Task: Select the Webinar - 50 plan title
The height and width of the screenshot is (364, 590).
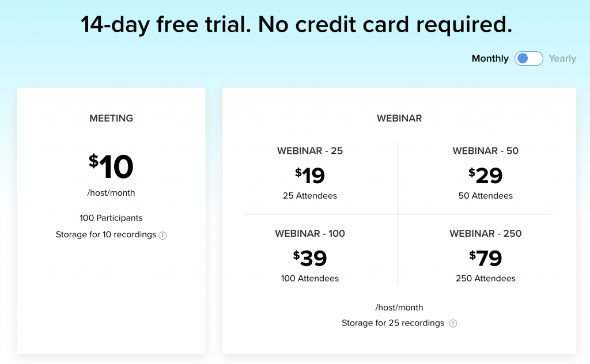Action: [485, 151]
